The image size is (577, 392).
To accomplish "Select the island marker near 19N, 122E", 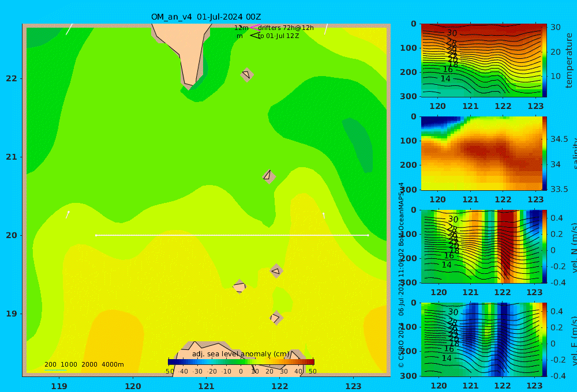I will coord(276,318).
